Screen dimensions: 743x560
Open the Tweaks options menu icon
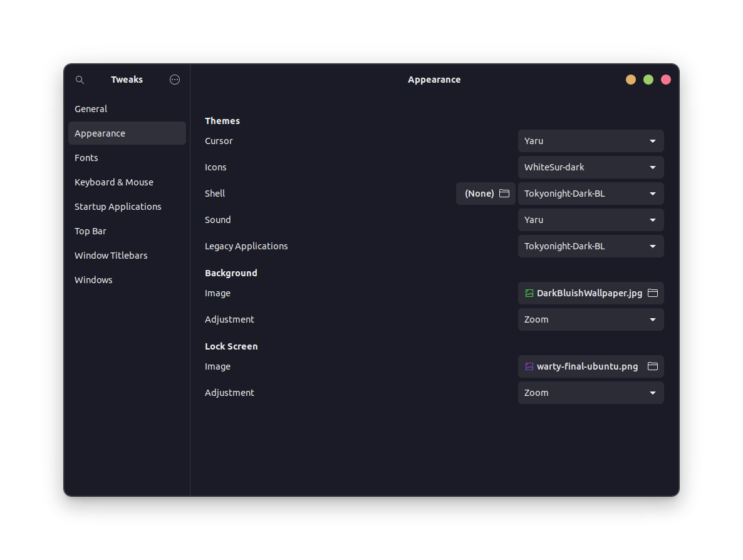(x=175, y=80)
